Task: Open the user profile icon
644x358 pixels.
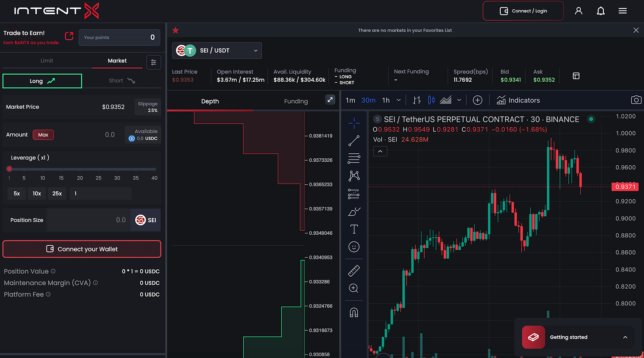Action: [x=579, y=11]
